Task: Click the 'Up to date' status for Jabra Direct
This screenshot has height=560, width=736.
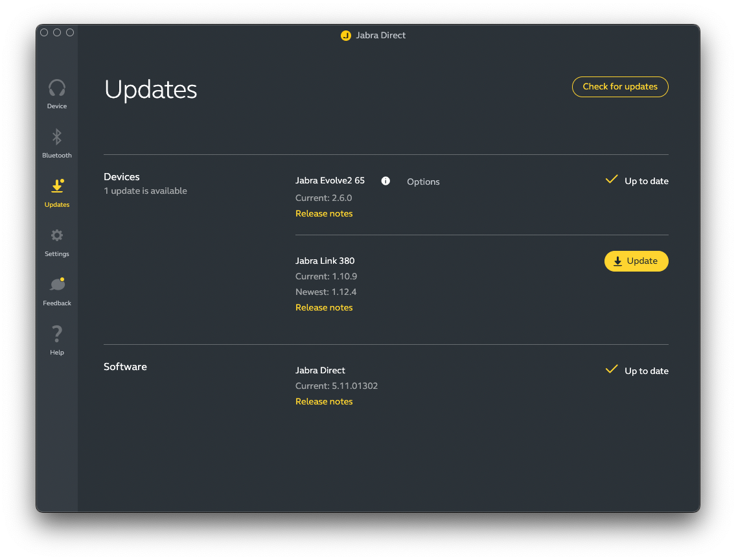Action: coord(647,371)
